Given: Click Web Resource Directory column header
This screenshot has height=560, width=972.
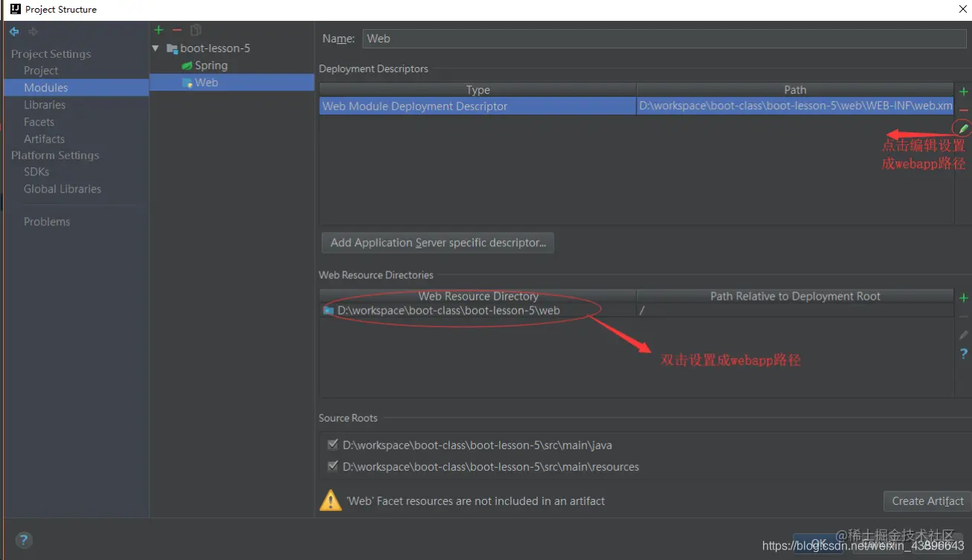Looking at the screenshot, I should (477, 296).
